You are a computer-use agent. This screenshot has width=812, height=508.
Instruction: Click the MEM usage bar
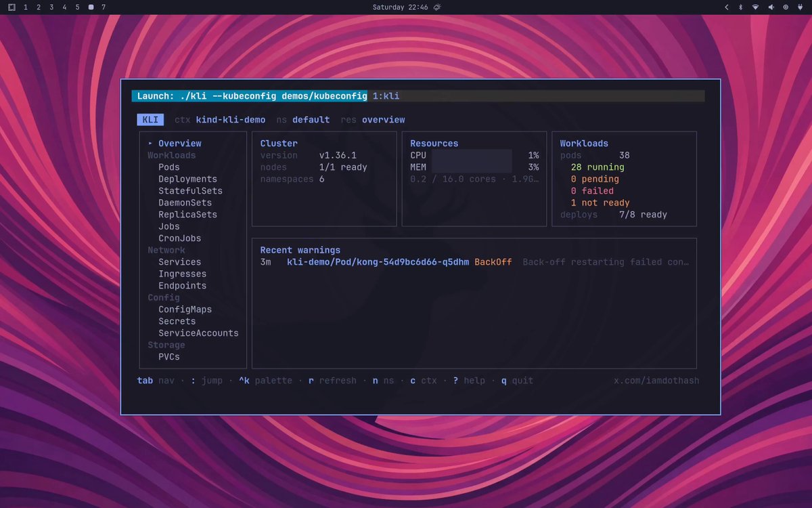[472, 167]
